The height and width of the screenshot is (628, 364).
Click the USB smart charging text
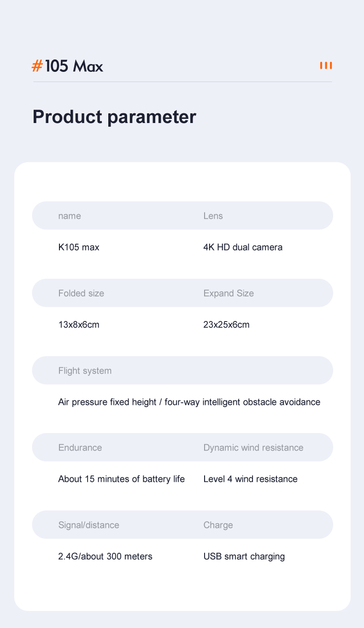click(x=244, y=557)
